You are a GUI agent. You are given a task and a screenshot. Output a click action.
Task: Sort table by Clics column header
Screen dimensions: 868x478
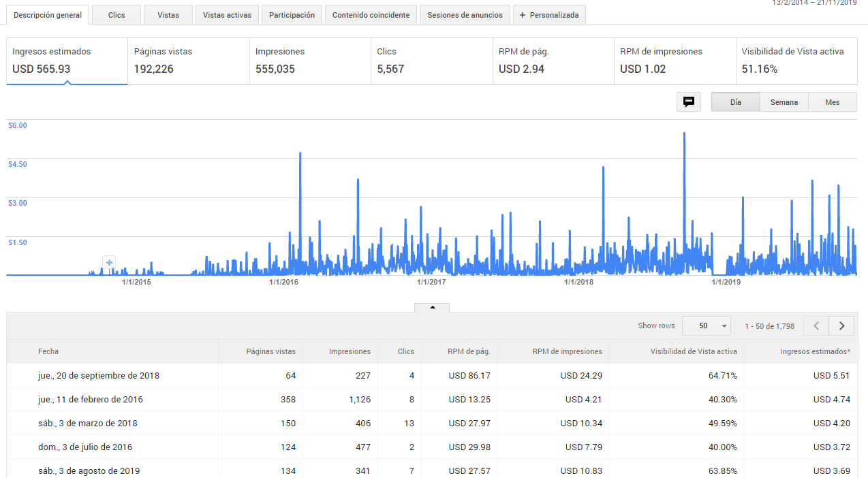click(406, 351)
